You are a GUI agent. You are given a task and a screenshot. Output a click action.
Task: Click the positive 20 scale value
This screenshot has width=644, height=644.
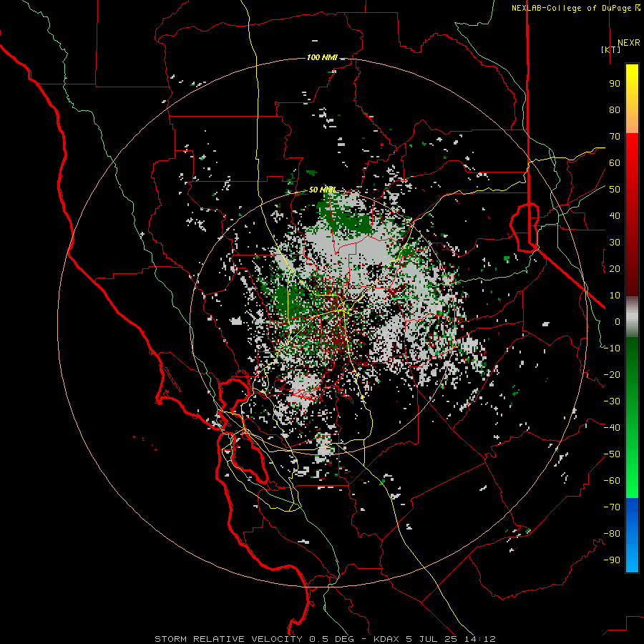615,268
